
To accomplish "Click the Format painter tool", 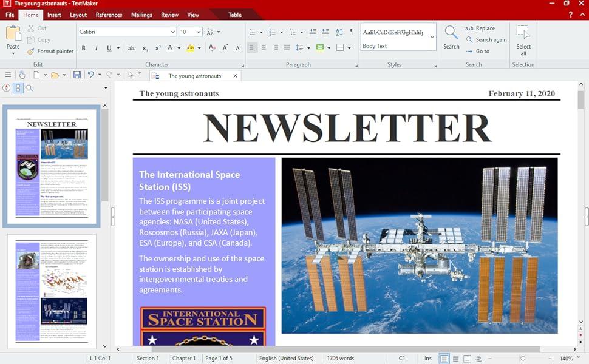I will coord(50,51).
